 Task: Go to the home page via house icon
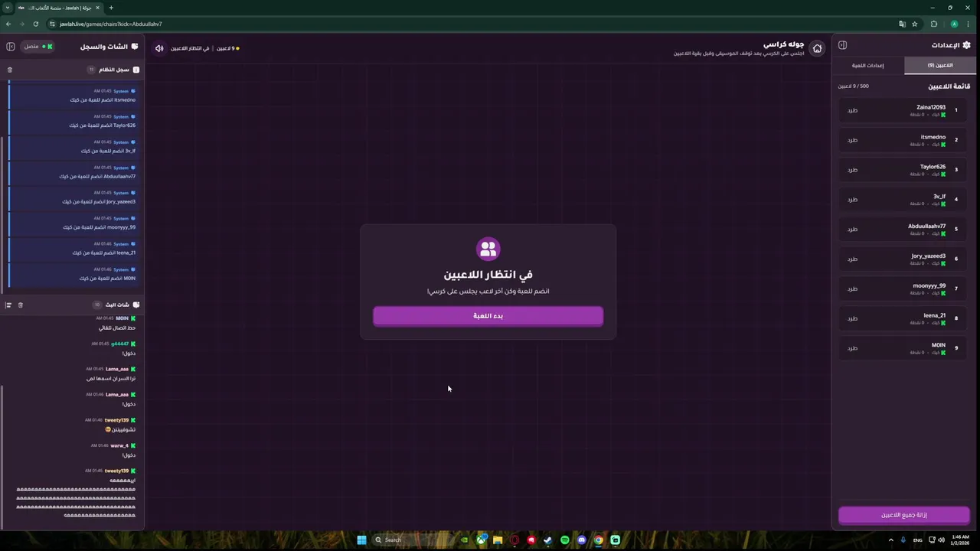pyautogui.click(x=817, y=48)
